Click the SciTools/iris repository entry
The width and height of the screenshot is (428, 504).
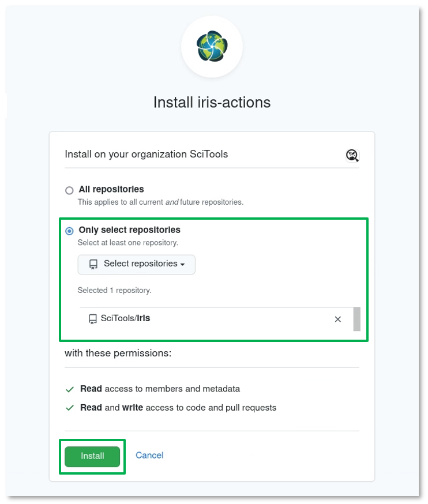point(125,318)
